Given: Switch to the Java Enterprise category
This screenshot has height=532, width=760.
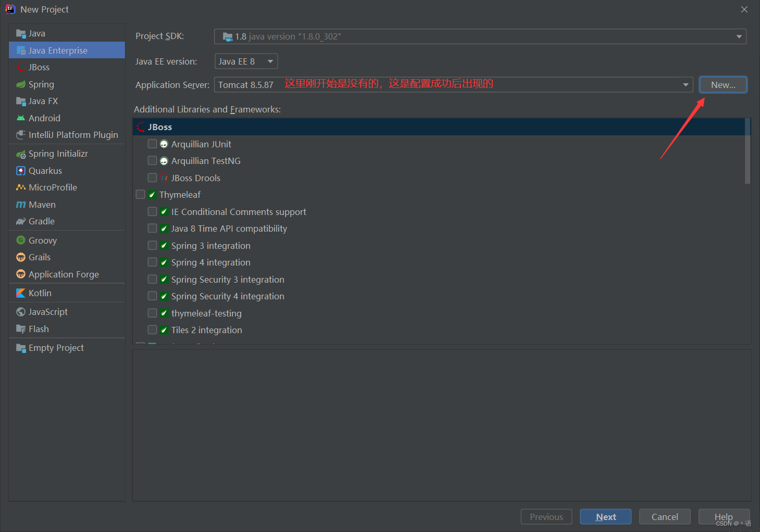Looking at the screenshot, I should 57,50.
